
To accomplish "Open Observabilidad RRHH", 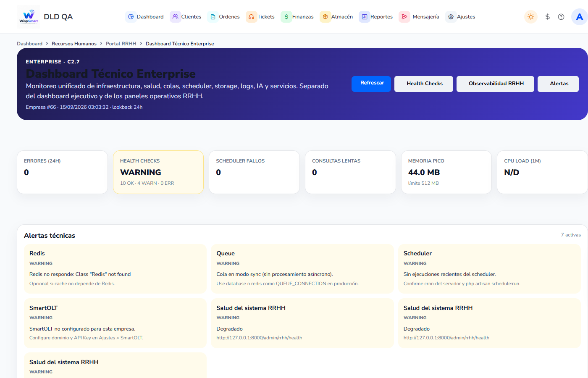I will pos(496,84).
